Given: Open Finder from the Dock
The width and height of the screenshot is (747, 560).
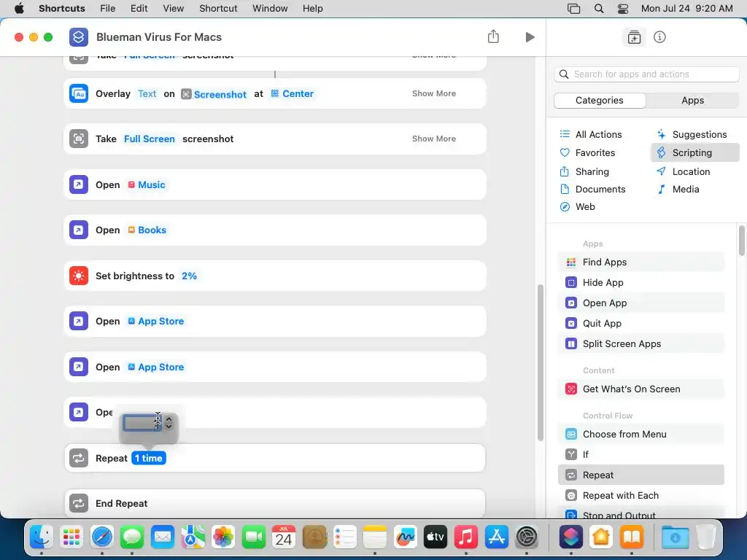Looking at the screenshot, I should (x=41, y=537).
